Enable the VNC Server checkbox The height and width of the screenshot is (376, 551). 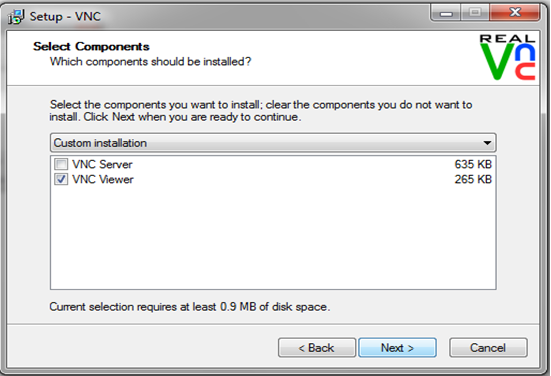coord(61,164)
